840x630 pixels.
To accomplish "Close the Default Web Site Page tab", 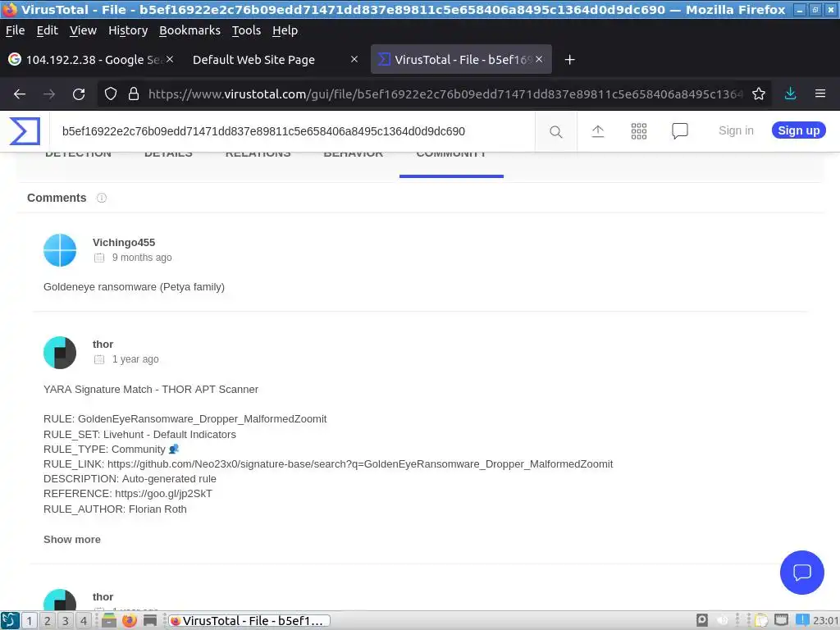I will [354, 59].
